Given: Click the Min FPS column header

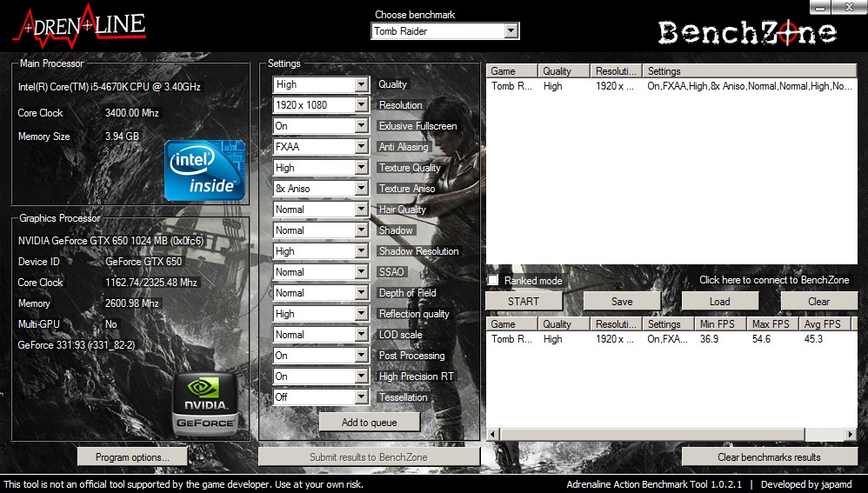Looking at the screenshot, I should (x=720, y=324).
